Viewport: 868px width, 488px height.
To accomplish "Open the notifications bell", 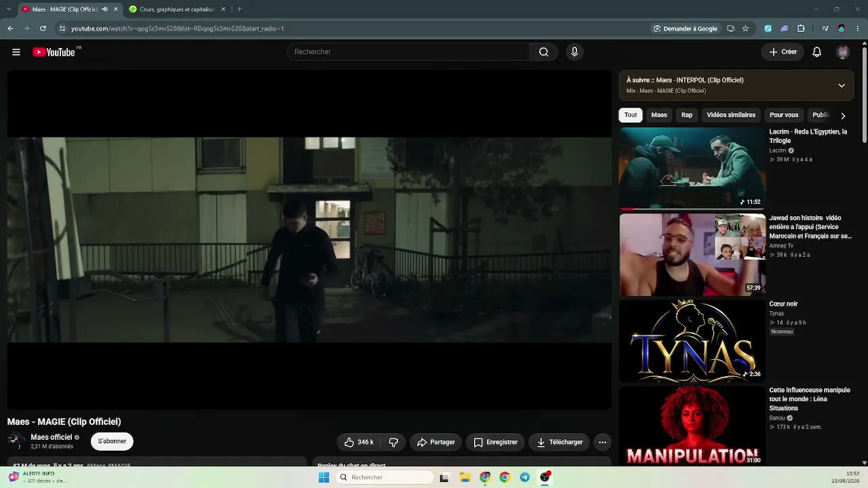I will click(817, 52).
